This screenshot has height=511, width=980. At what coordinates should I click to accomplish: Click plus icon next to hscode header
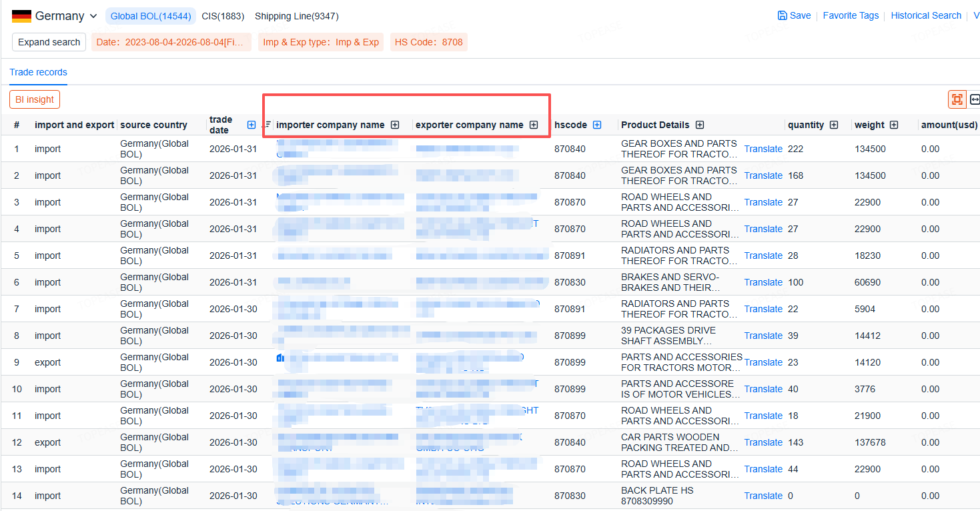597,125
